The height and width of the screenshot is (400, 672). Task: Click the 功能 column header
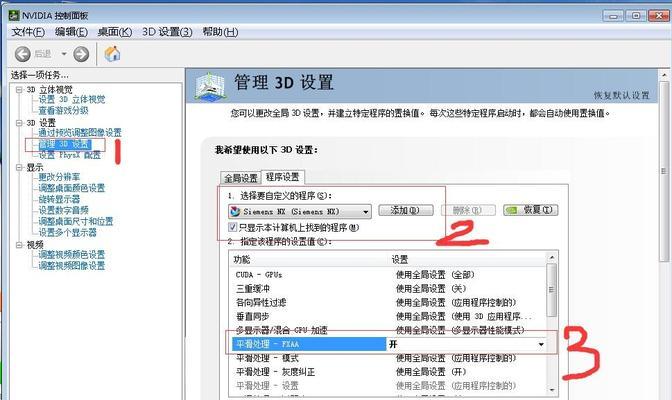point(309,259)
